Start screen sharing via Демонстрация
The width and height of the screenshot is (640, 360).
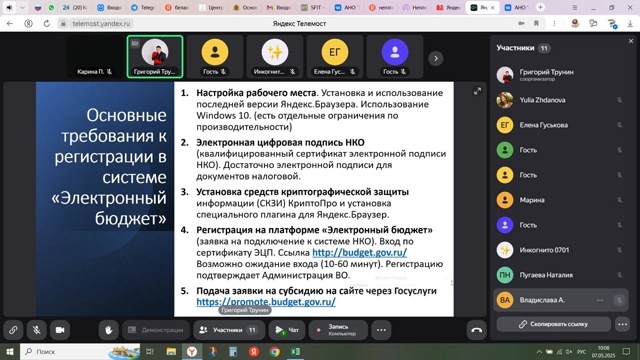pos(156,330)
